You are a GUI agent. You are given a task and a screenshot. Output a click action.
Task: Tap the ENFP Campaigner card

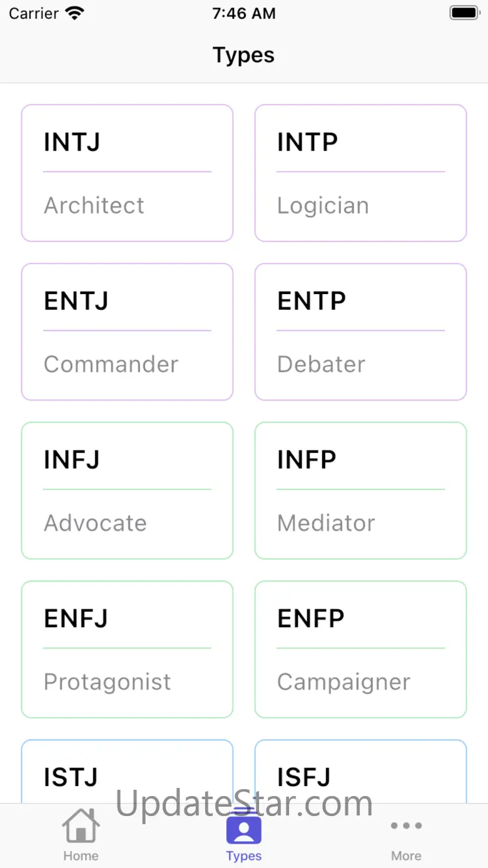tap(360, 650)
